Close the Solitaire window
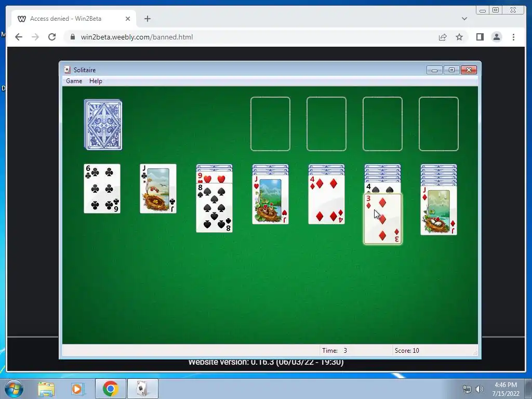 tap(469, 70)
